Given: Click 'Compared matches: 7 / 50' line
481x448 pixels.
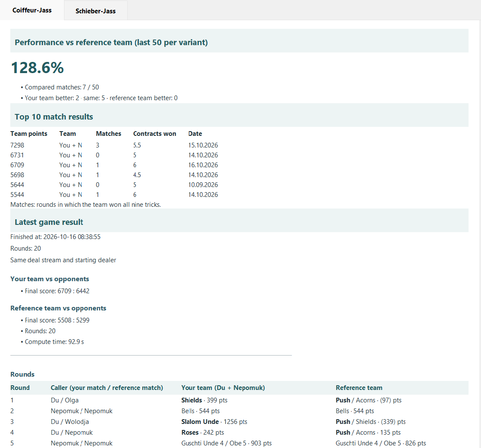Looking at the screenshot, I should point(61,87).
